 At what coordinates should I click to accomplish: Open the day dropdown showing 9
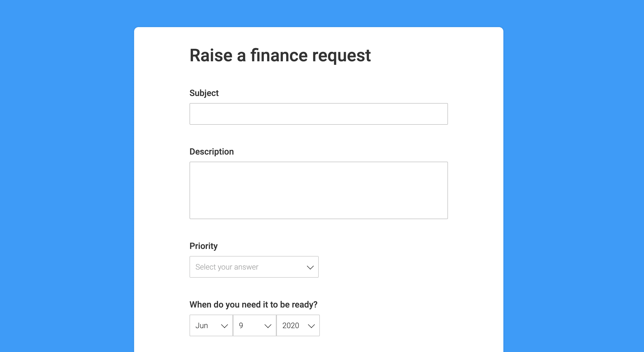254,325
